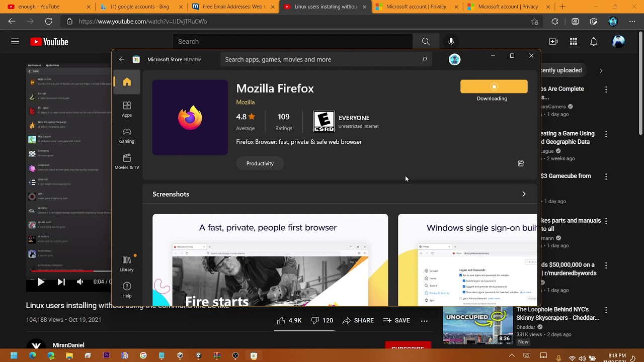Click the browser address bar URL
The width and height of the screenshot is (644, 362).
tap(143, 22)
